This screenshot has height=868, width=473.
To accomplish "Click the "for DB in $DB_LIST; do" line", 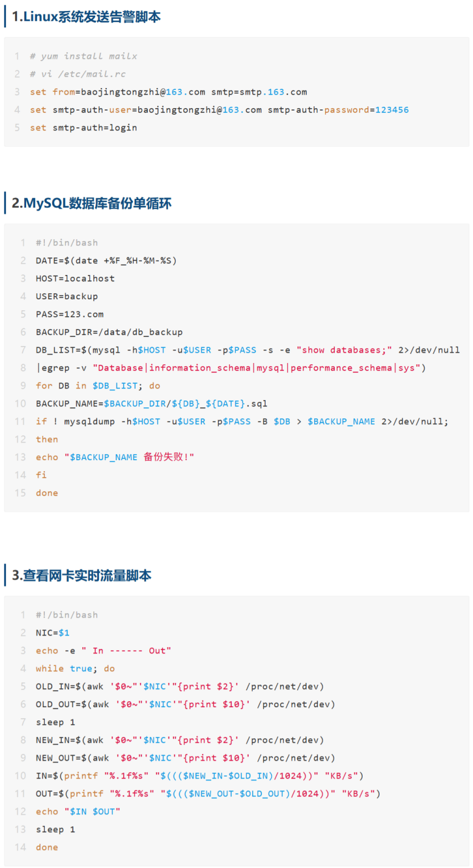I will click(x=98, y=385).
